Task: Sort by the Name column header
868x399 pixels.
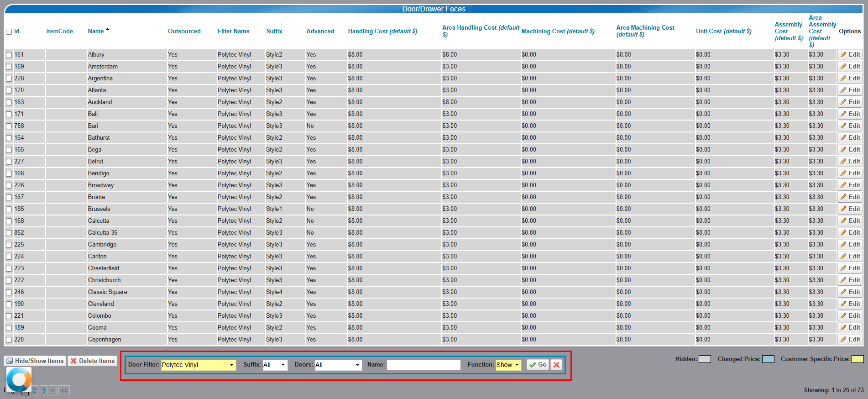Action: click(x=96, y=31)
